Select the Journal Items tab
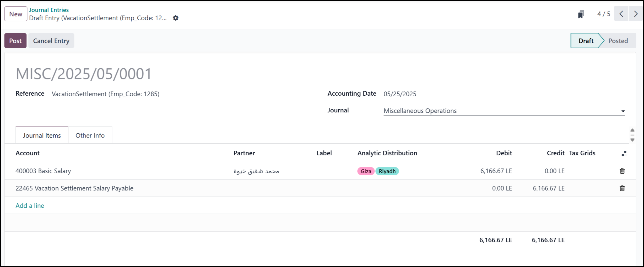Image resolution: width=644 pixels, height=267 pixels. 42,135
